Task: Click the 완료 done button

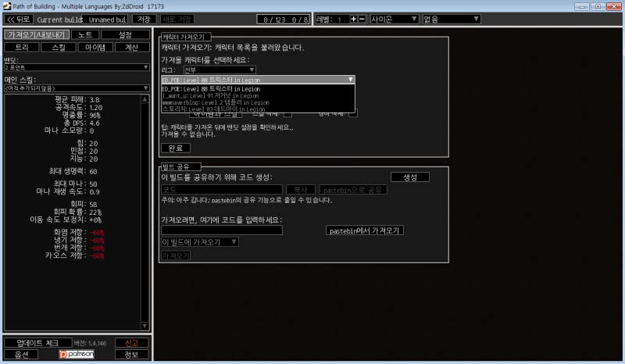Action: [175, 148]
